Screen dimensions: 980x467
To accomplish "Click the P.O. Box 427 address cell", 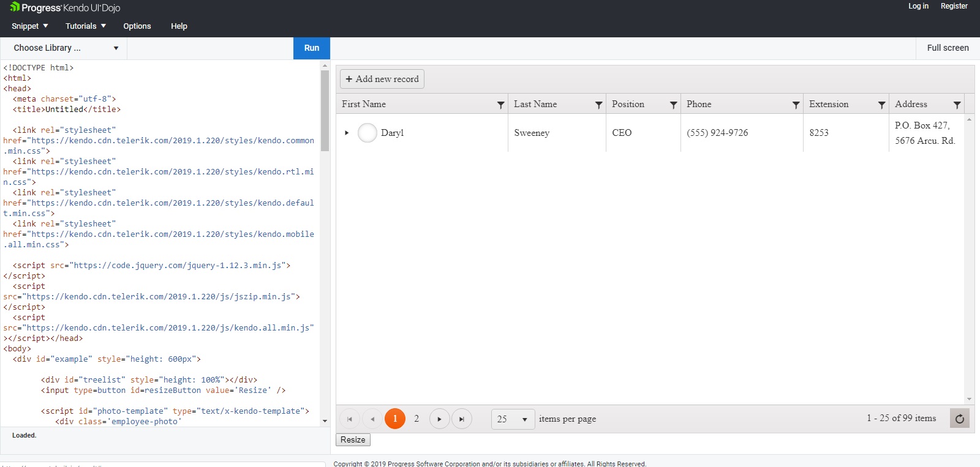I will click(x=925, y=133).
